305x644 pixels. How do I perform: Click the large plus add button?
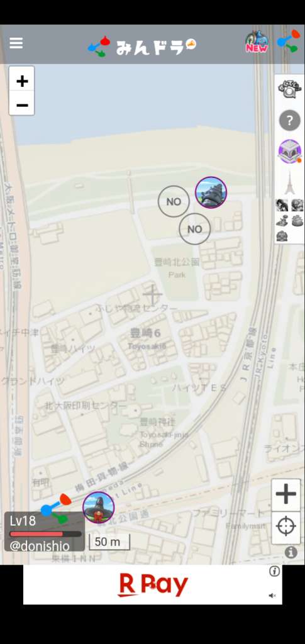pos(286,494)
